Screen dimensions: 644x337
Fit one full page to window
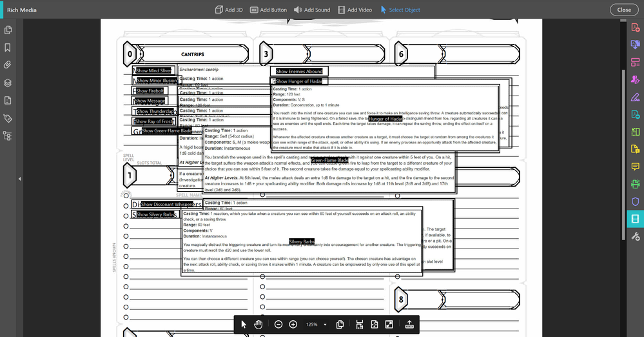point(374,325)
